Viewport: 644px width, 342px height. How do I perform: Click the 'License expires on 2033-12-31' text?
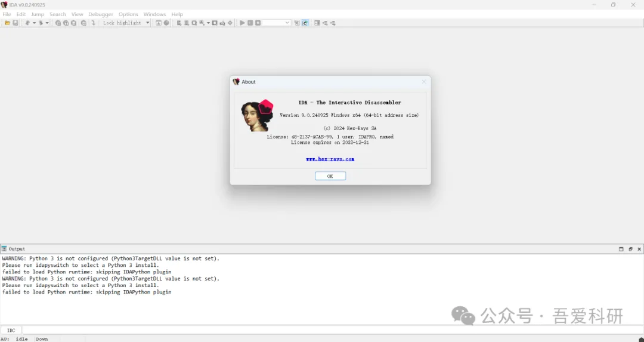pos(330,142)
